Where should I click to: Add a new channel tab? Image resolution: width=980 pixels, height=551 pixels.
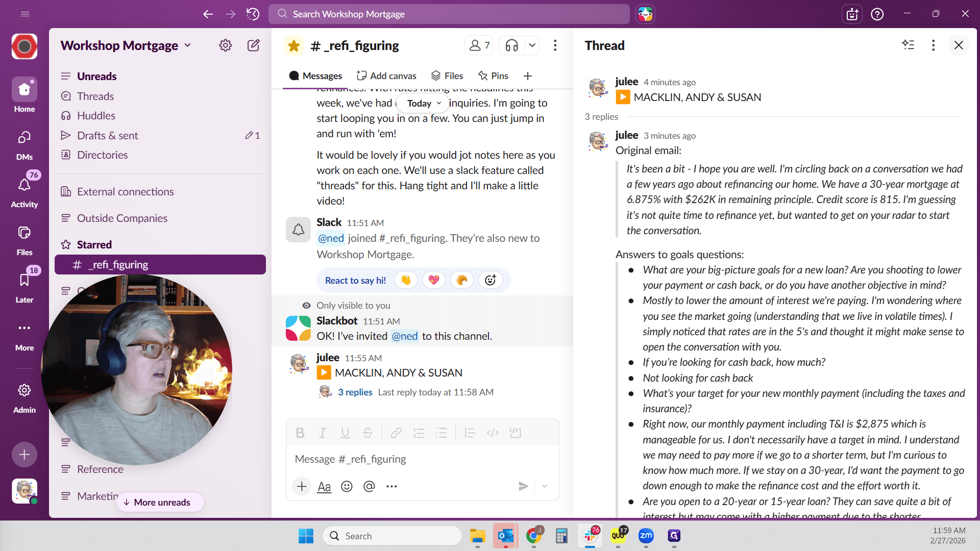point(528,76)
